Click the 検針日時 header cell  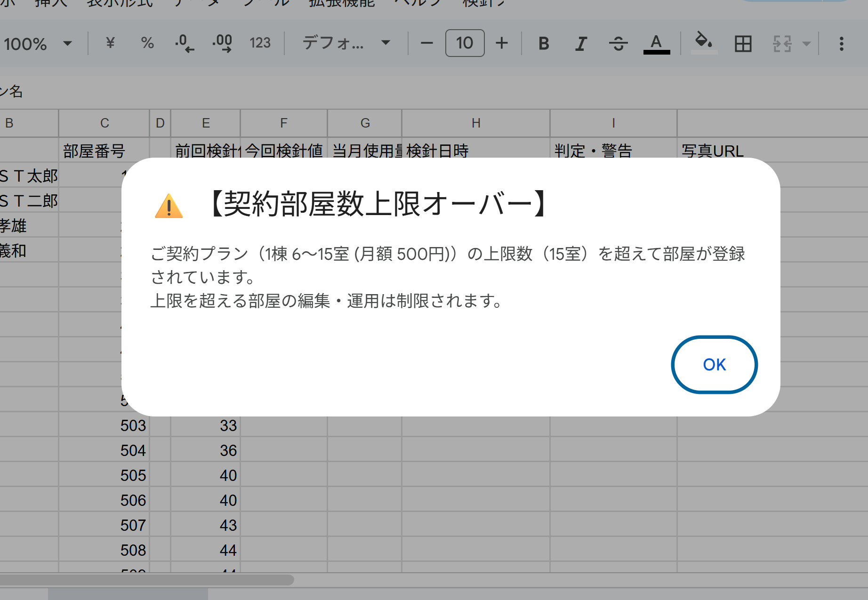tap(476, 151)
